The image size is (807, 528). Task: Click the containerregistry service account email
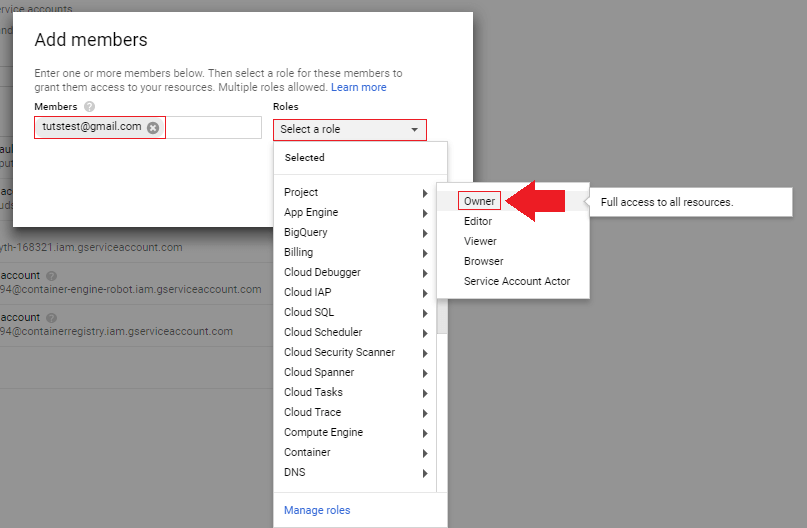point(116,331)
